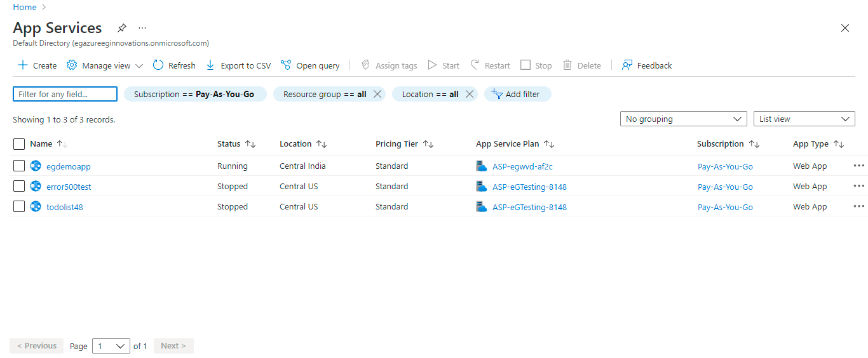Open the No grouping dropdown

click(683, 119)
